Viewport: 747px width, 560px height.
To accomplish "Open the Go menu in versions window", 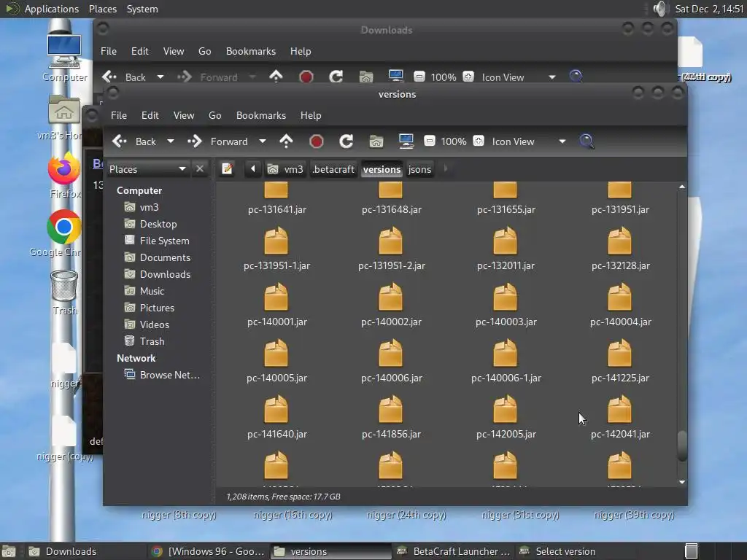I will point(214,115).
